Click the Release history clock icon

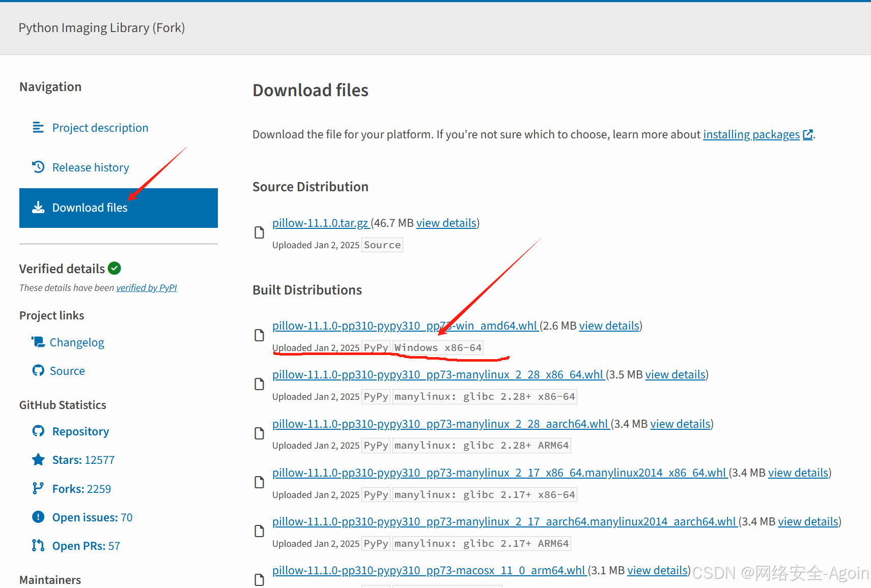[38, 167]
